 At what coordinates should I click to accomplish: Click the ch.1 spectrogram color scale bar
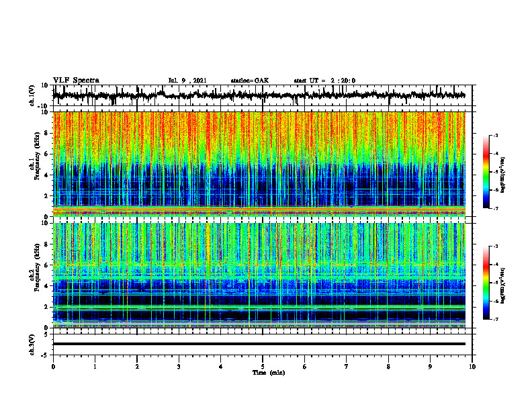coord(486,172)
